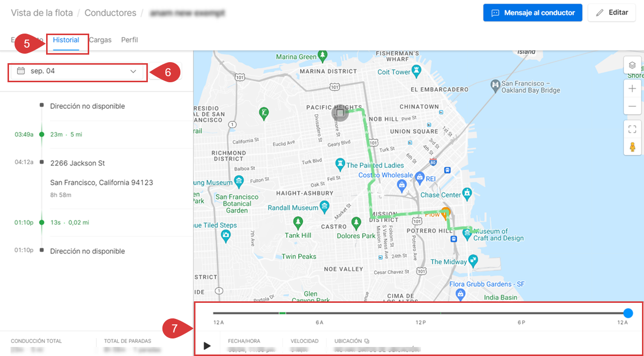Go to Vista de la flota breadcrumb
The image size is (644, 356).
point(42,13)
